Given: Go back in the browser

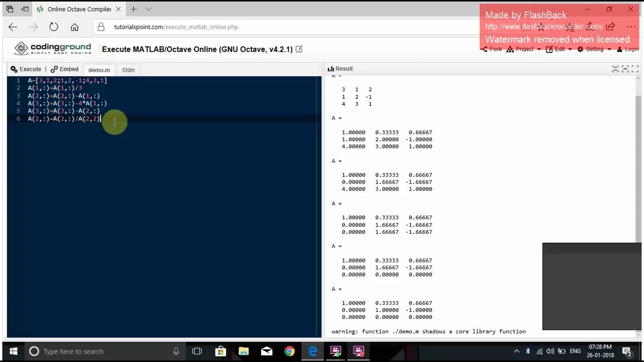Looking at the screenshot, I should coord(13,27).
